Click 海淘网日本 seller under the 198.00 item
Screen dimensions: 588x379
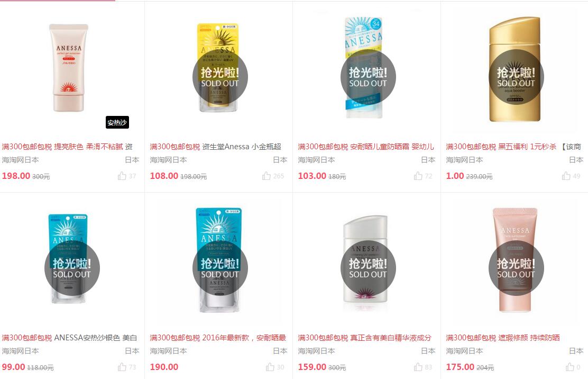coord(20,160)
